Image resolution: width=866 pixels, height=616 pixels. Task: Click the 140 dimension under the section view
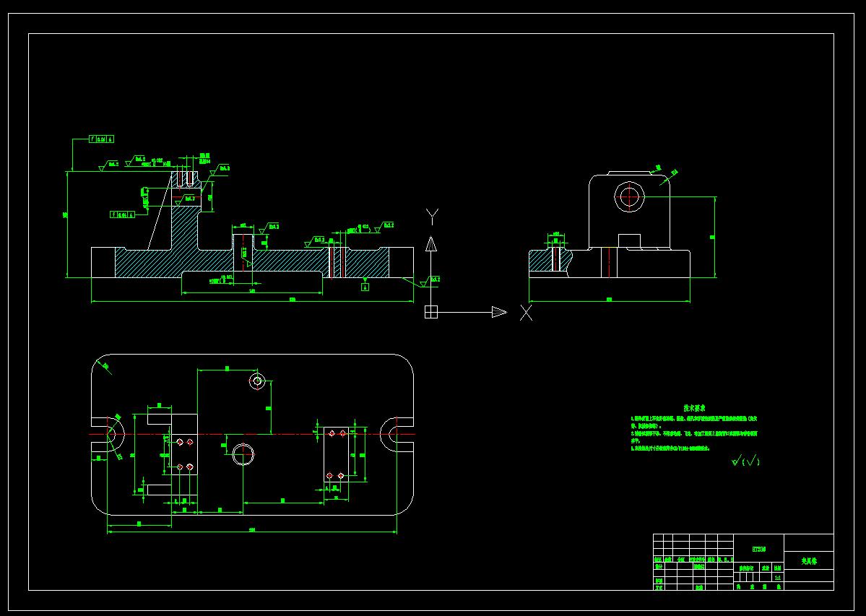tap(252, 290)
